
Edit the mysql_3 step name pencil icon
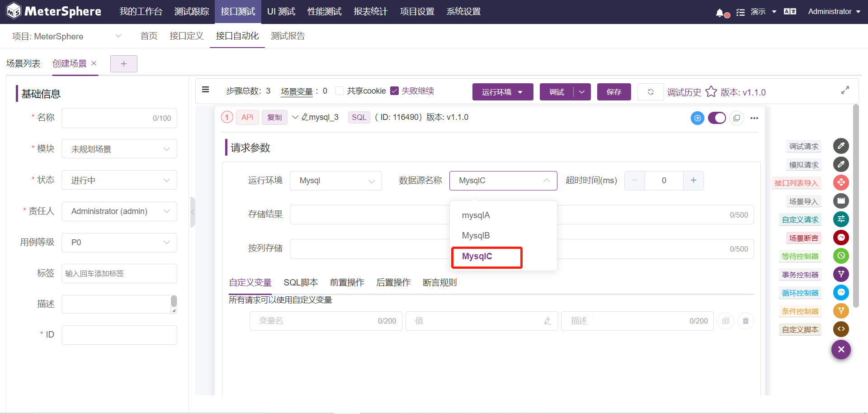[x=305, y=117]
